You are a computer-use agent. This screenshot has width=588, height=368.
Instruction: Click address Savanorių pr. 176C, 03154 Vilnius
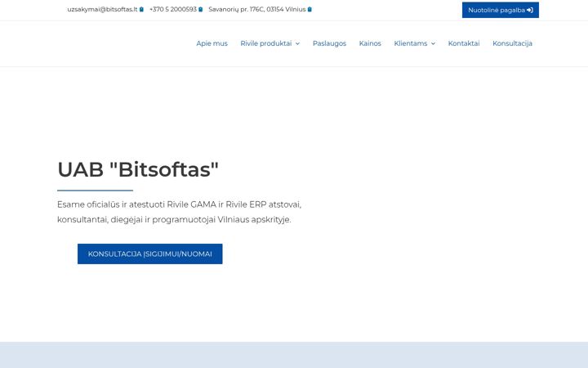(257, 9)
